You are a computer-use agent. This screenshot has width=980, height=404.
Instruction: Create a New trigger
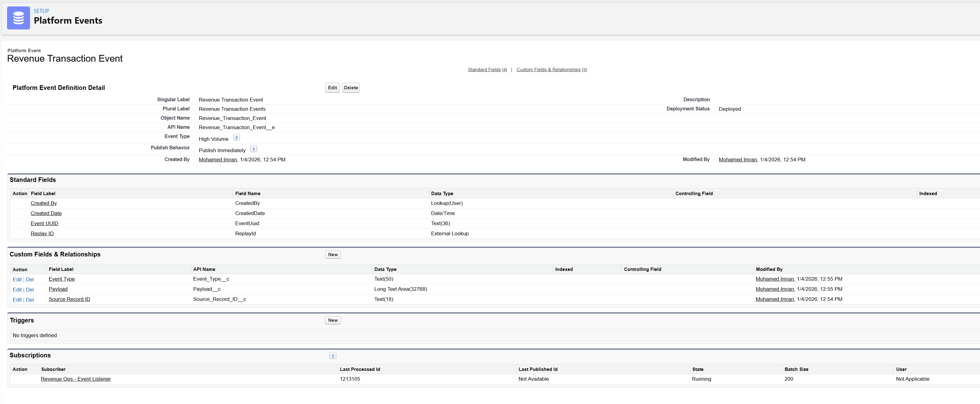(x=333, y=320)
